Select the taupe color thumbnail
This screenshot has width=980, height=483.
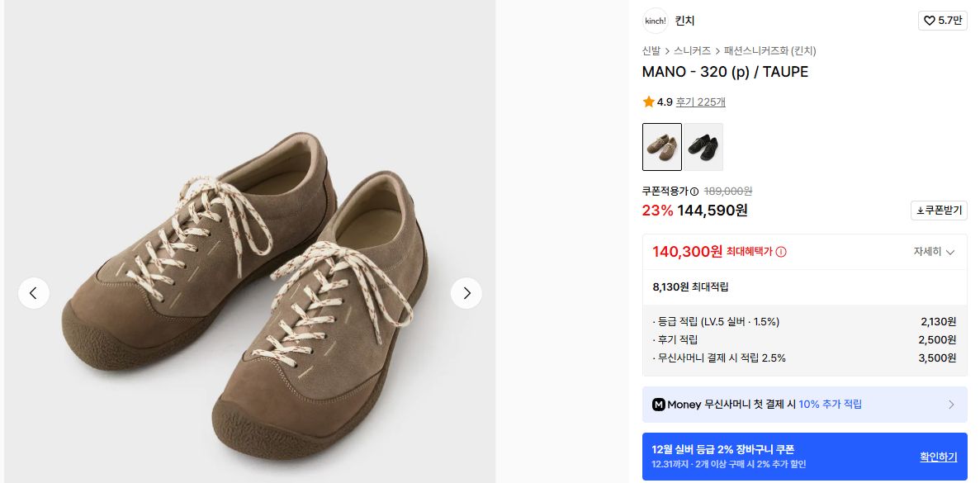tap(662, 147)
